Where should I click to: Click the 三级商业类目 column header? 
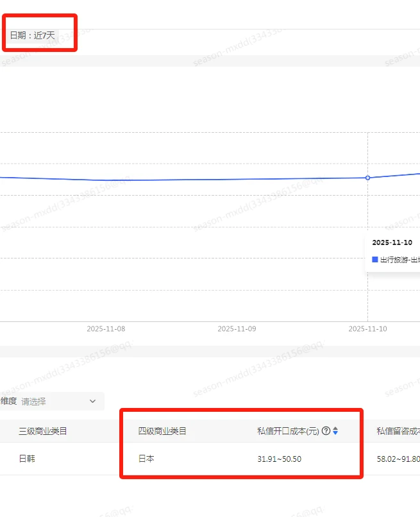43,431
